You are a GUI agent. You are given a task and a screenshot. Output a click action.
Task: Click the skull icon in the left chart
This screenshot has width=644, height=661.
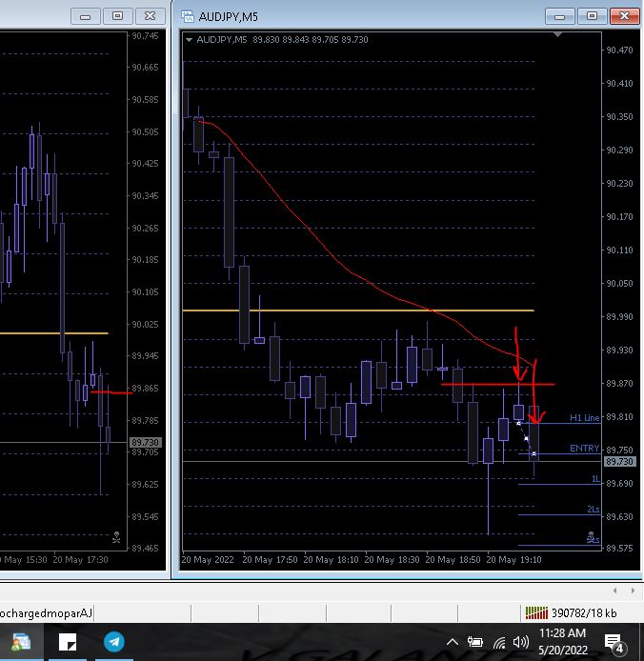116,537
